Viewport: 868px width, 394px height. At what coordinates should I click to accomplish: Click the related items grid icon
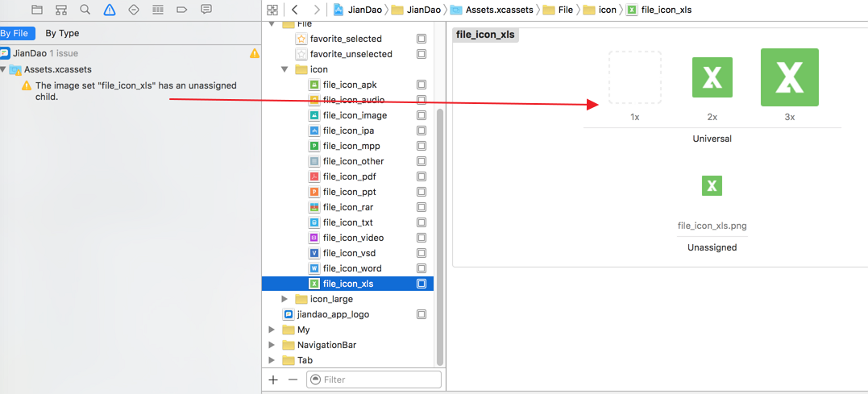272,10
